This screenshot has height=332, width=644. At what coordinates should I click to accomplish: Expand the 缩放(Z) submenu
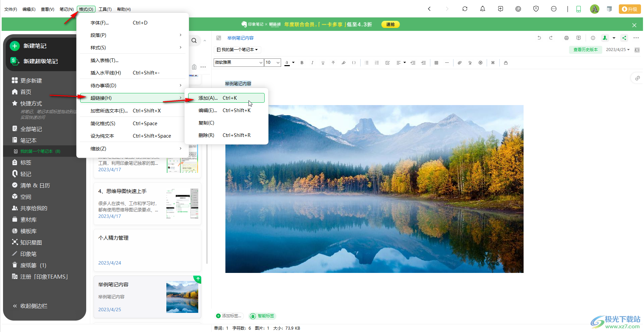133,149
